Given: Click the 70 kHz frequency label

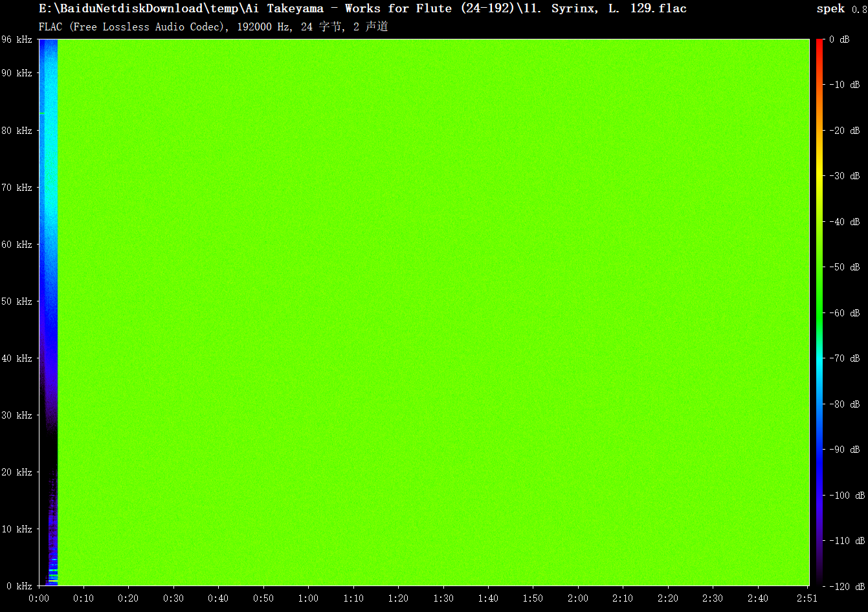Looking at the screenshot, I should 17,188.
